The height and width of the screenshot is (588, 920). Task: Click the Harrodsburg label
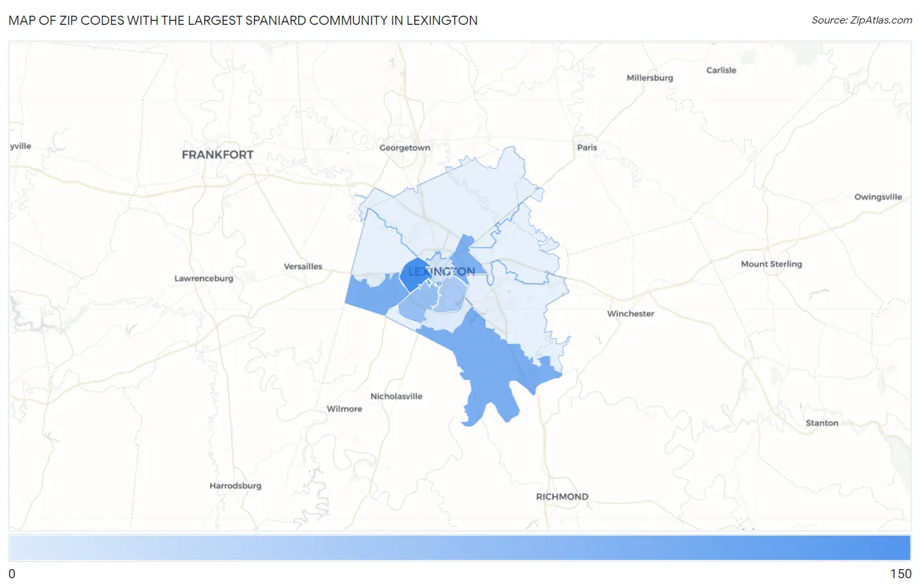[x=236, y=485]
